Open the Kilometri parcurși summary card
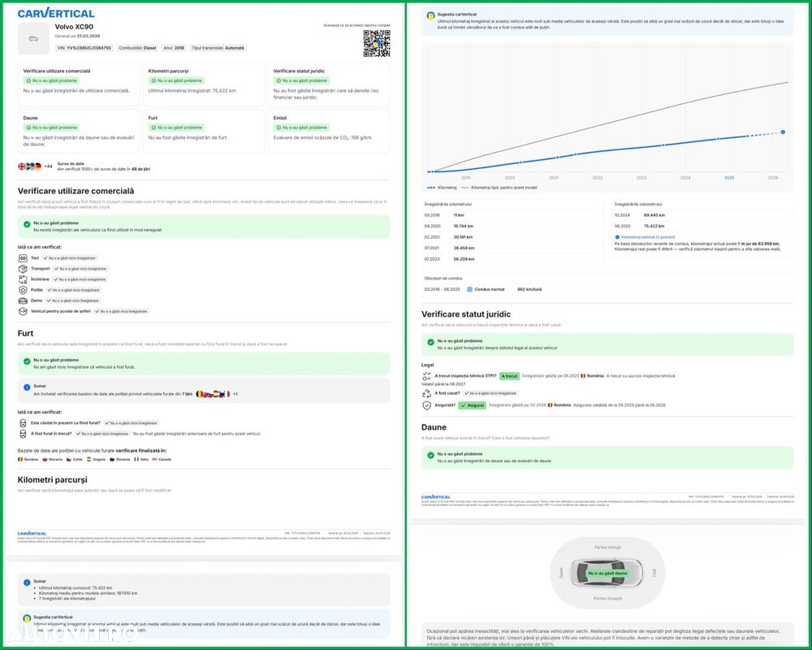 204,84
